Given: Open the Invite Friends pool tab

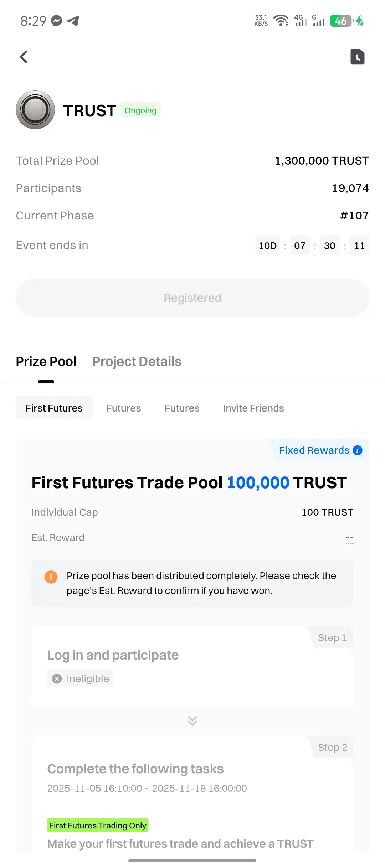Looking at the screenshot, I should coord(253,408).
